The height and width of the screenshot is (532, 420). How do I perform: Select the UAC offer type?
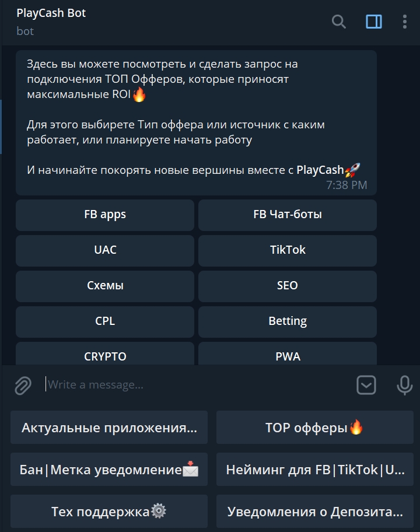click(x=105, y=251)
